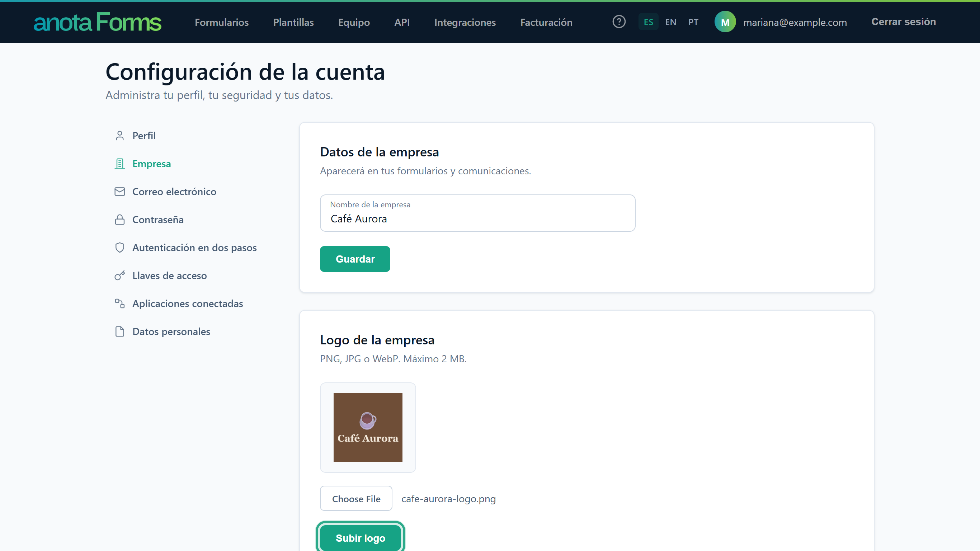Click the Choose File button
The image size is (980, 551).
[356, 498]
